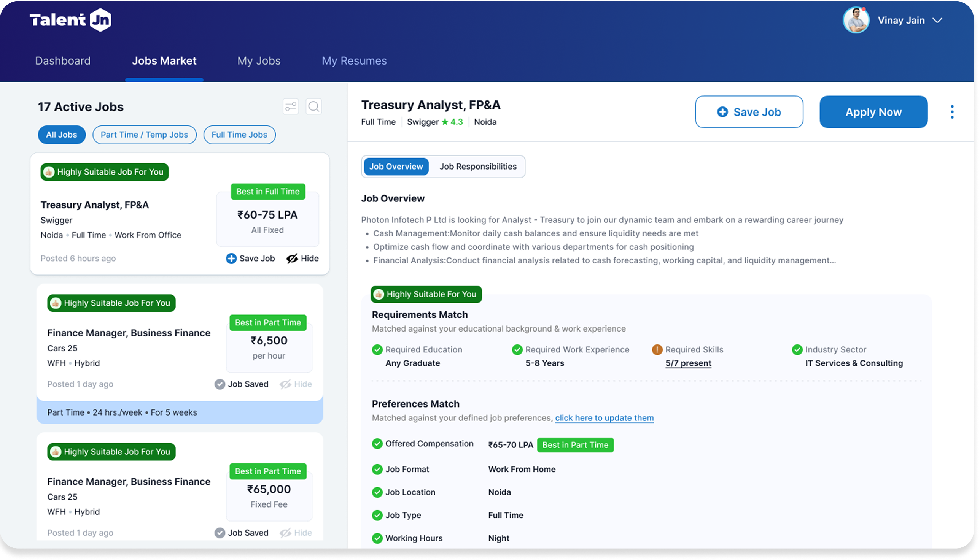Screen dimensions: 980x560
Task: Click the Save Job plus icon on Treasury Analyst card
Action: click(x=231, y=259)
